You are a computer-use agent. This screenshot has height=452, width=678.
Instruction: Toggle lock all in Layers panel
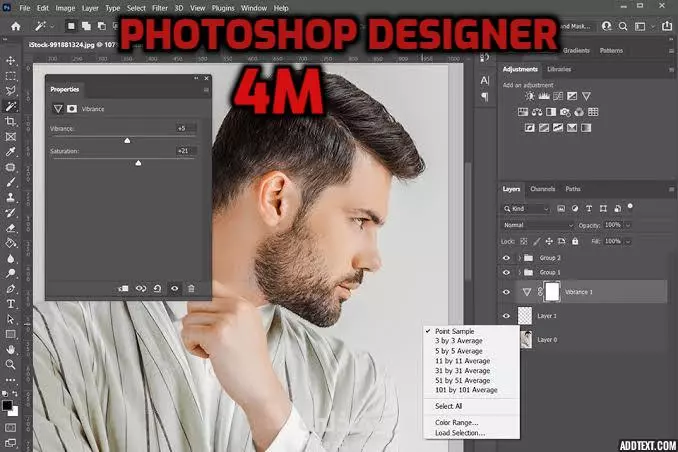click(575, 241)
